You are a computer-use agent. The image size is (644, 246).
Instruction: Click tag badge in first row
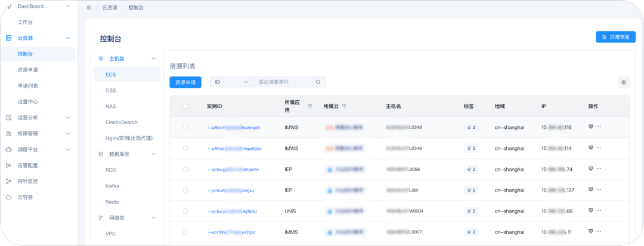tap(470, 127)
